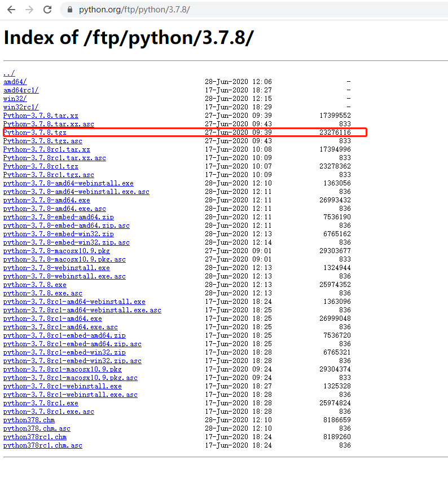Image resolution: width=448 pixels, height=482 pixels.
Task: Click file size 17399552 value
Action: [335, 116]
